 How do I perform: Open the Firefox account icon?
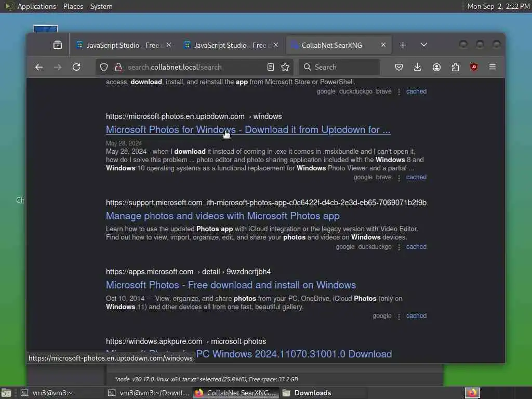coord(436,67)
